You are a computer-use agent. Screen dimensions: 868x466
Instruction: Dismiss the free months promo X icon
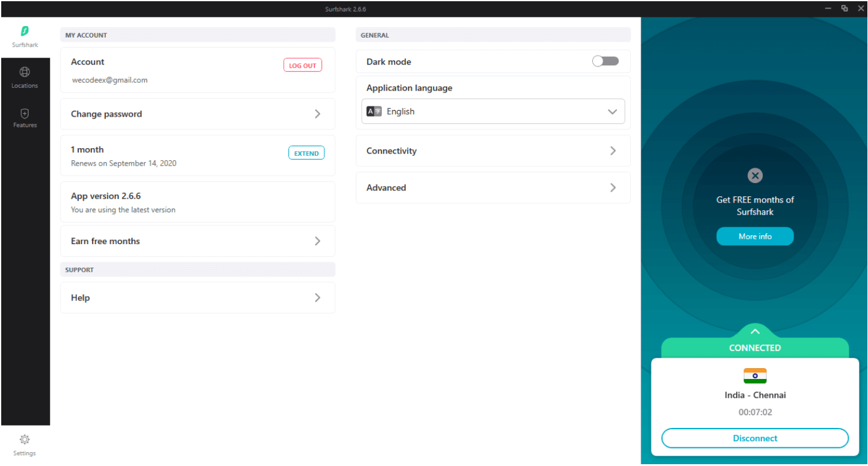click(x=755, y=176)
